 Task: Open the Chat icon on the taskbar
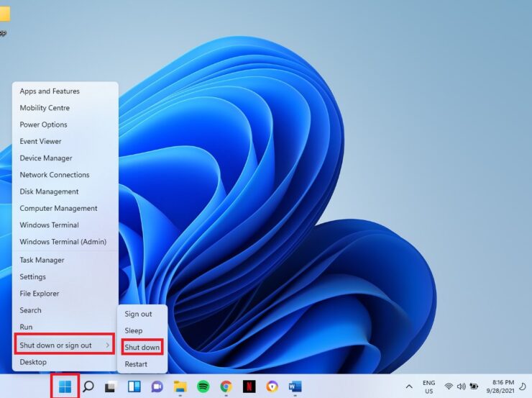157,386
